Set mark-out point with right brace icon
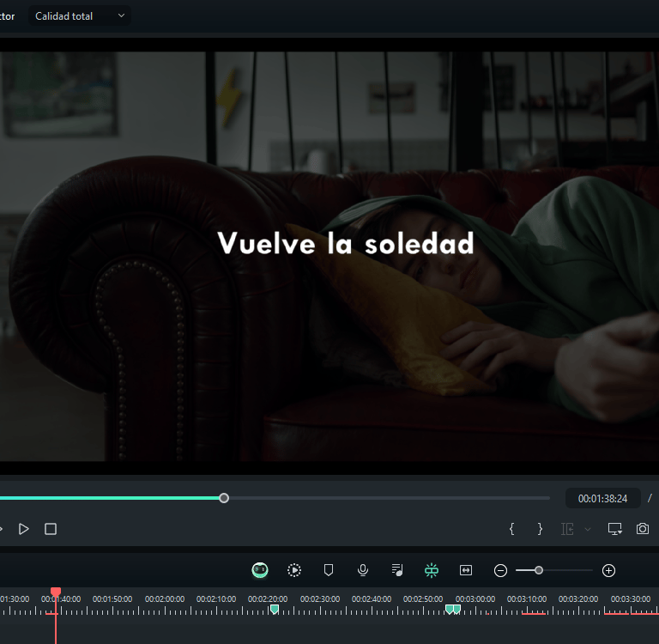Screen dimensions: 659x644 coord(540,529)
